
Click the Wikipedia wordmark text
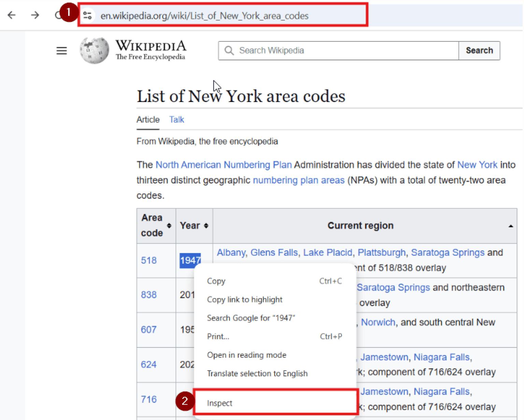point(151,46)
